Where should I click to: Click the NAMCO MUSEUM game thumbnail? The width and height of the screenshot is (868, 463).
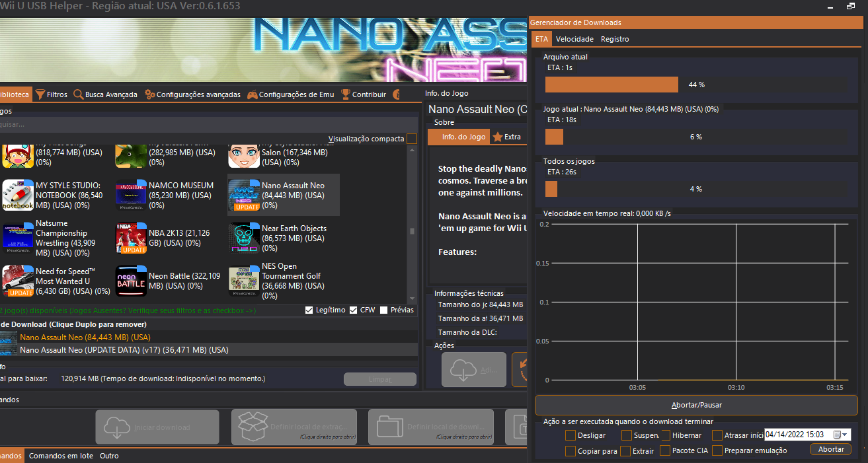pos(131,196)
